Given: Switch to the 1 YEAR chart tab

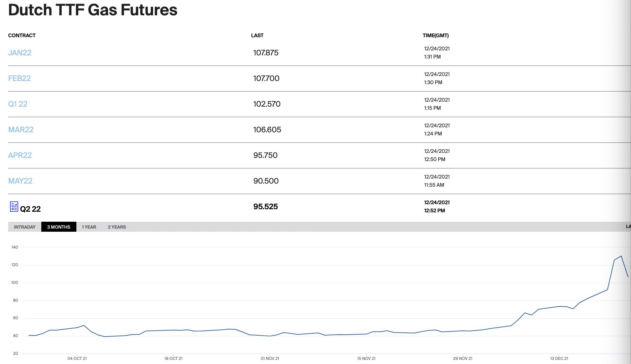Looking at the screenshot, I should click(89, 227).
